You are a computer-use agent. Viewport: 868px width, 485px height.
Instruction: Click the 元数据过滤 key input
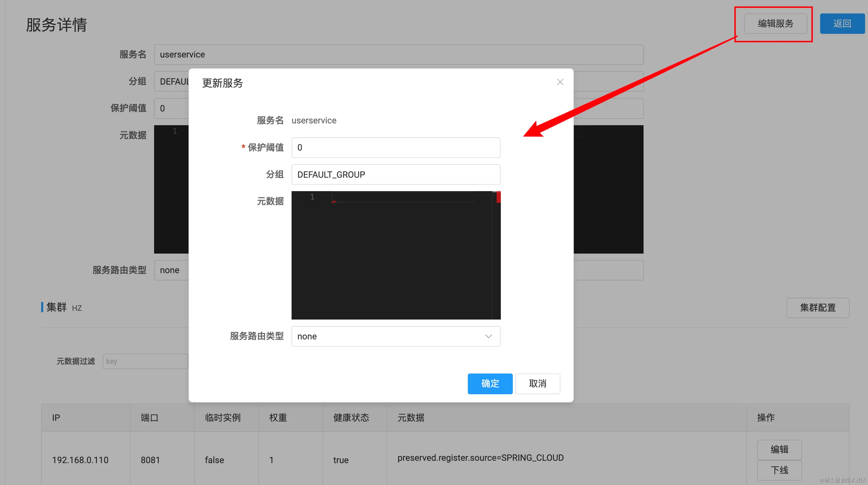145,361
